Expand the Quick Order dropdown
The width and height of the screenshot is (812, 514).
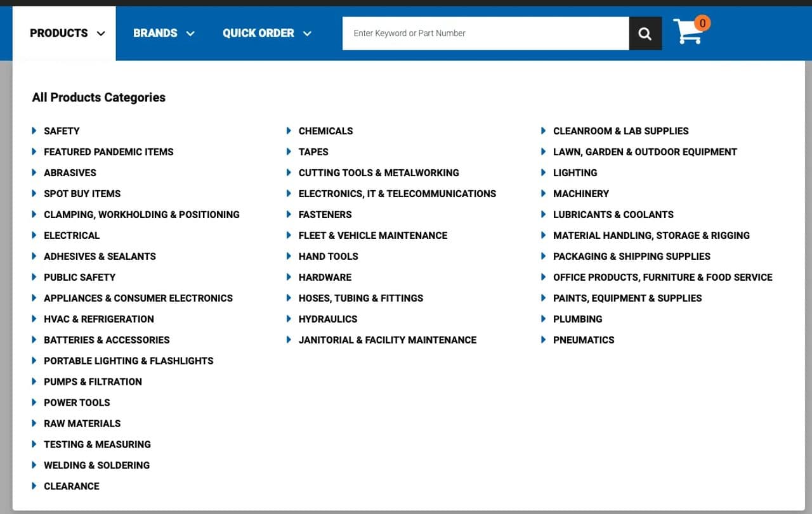point(267,34)
